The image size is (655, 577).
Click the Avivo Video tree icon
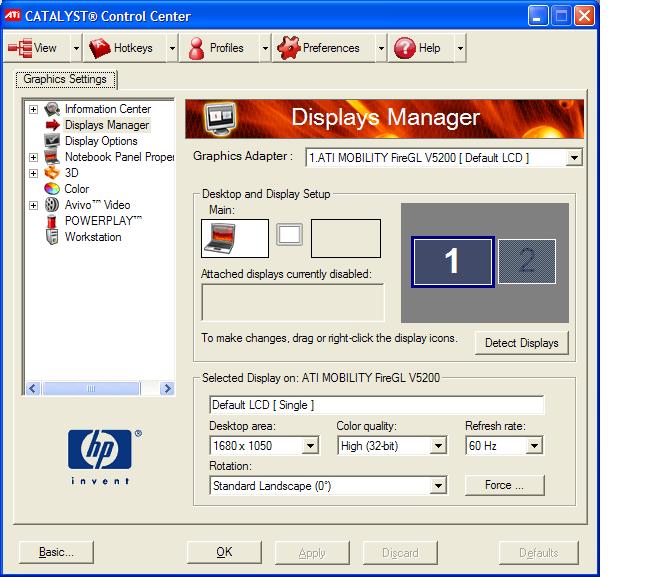click(52, 205)
